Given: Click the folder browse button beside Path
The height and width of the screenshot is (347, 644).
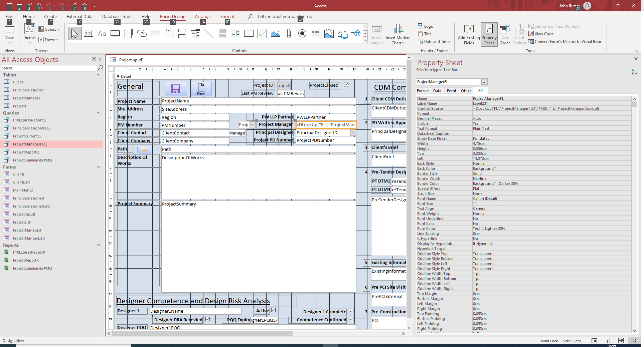Looking at the screenshot, I should click(144, 149).
